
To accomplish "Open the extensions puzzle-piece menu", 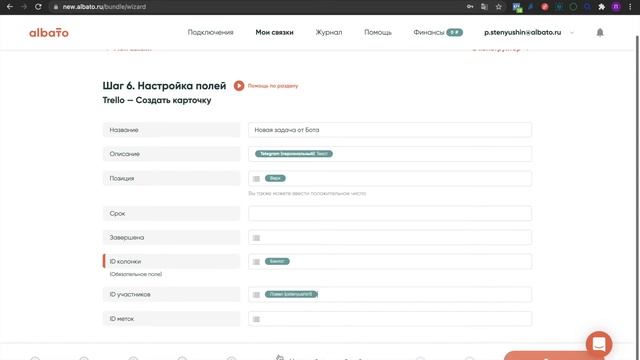I will tap(601, 7).
